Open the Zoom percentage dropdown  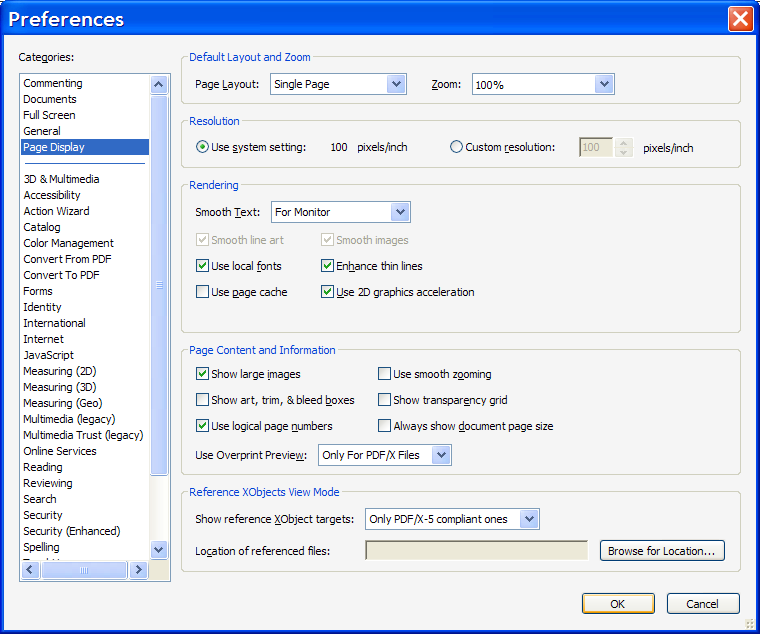[x=603, y=85]
